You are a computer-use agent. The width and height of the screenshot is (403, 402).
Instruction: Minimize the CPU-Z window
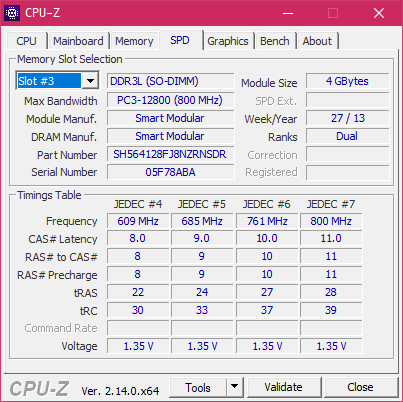tap(288, 13)
